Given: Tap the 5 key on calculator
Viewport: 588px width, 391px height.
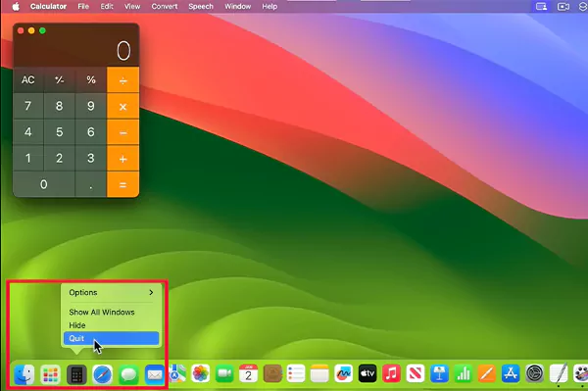Looking at the screenshot, I should (x=59, y=132).
